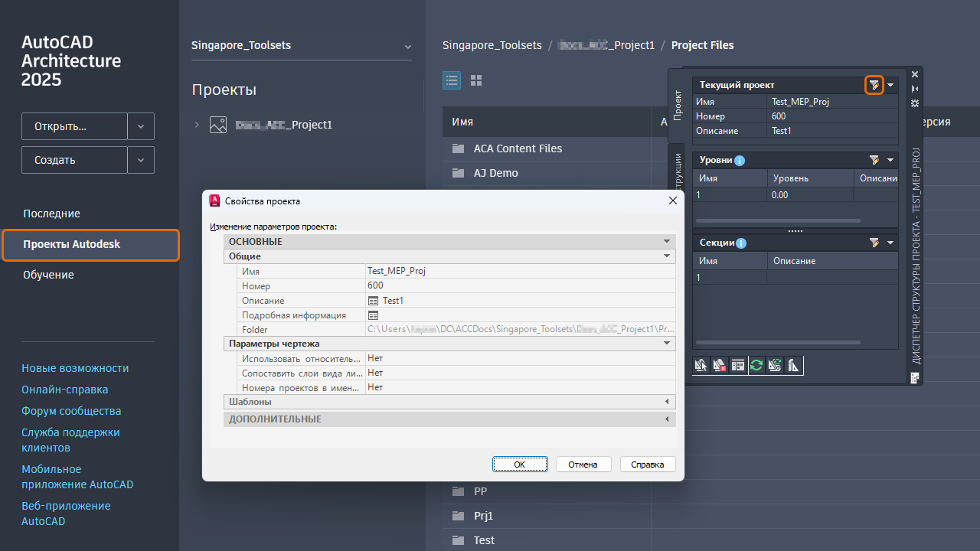Open the Веб-приложение AutoCAD link
This screenshot has width=980, height=551.
(66, 514)
